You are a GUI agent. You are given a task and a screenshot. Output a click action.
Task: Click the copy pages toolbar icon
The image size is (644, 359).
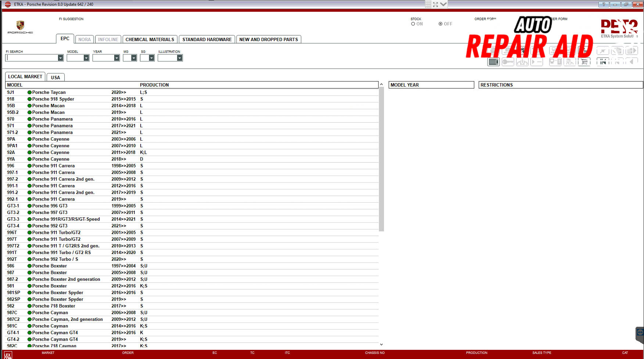[617, 51]
